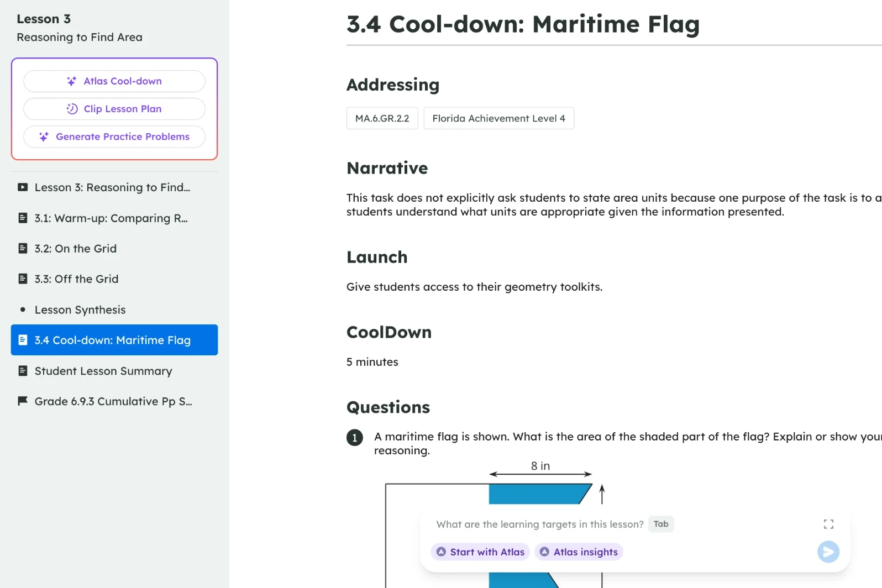The image size is (882, 588).
Task: Click the clock icon on Clip Lesson Plan
Action: [x=72, y=109]
